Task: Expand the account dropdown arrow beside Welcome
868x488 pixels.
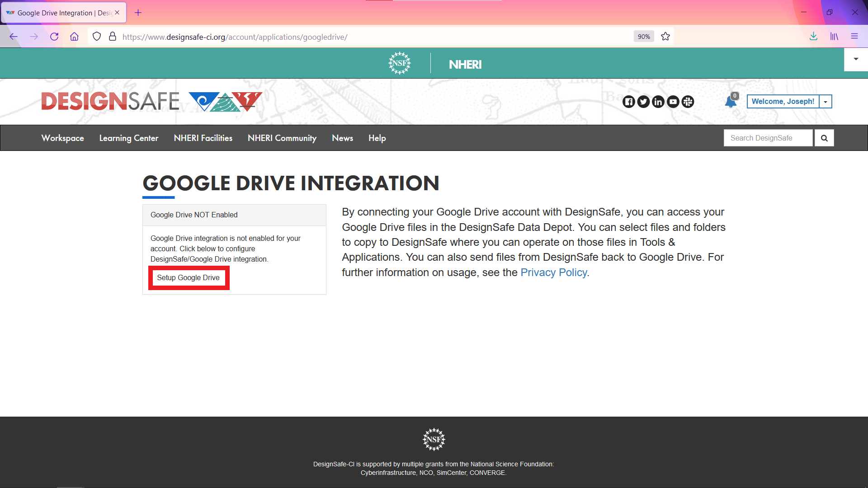Action: (826, 102)
